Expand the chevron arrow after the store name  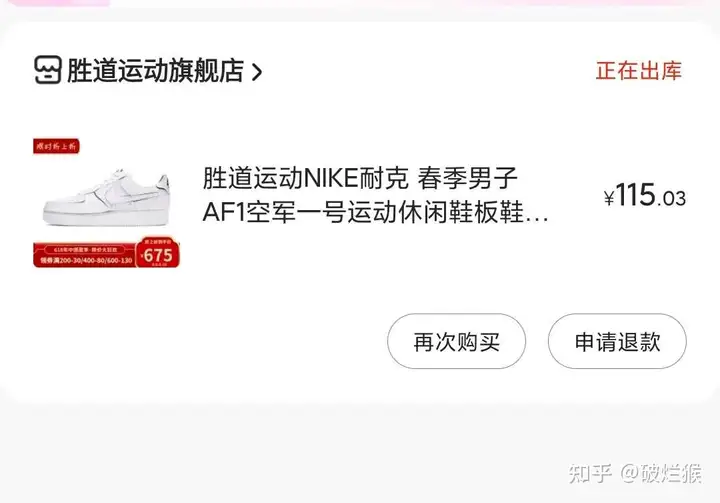pyautogui.click(x=257, y=72)
